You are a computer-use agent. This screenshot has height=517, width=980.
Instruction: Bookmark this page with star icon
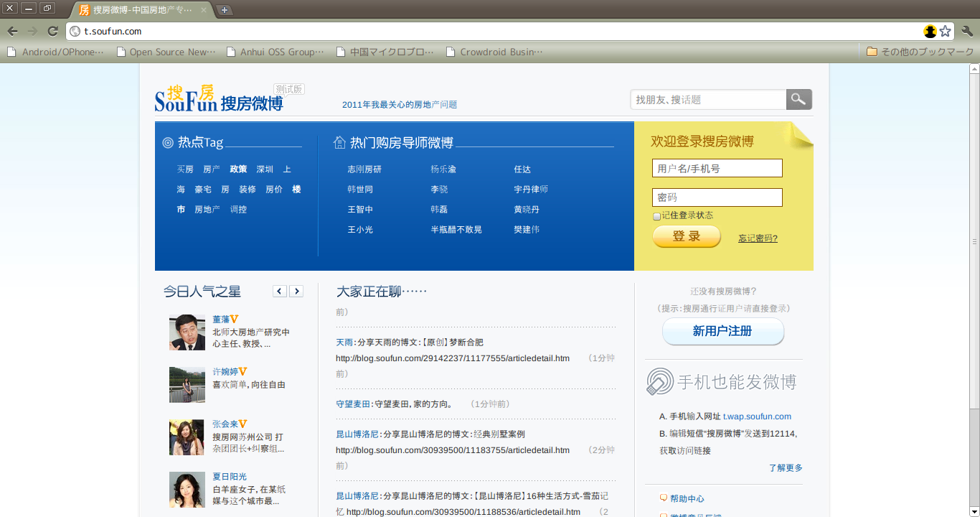pyautogui.click(x=946, y=31)
